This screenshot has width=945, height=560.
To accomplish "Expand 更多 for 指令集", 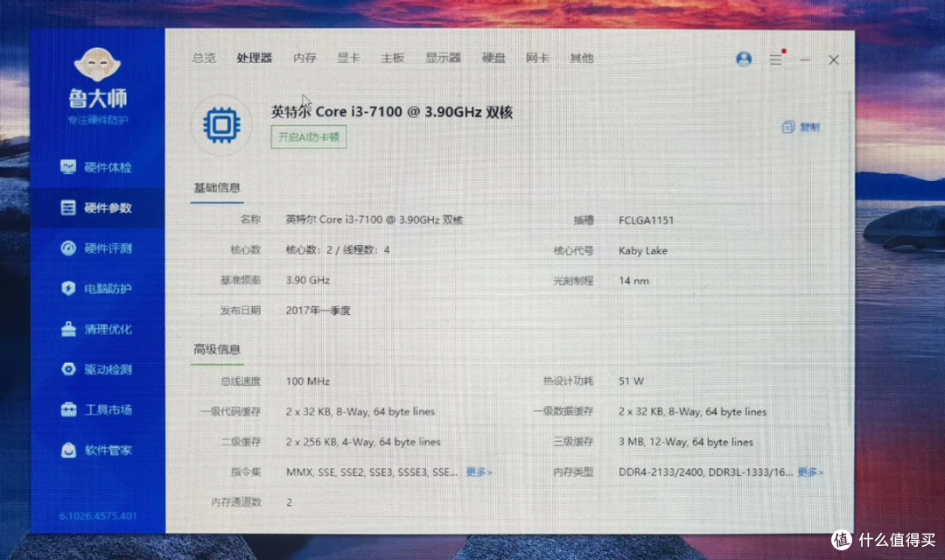I will coord(479,472).
